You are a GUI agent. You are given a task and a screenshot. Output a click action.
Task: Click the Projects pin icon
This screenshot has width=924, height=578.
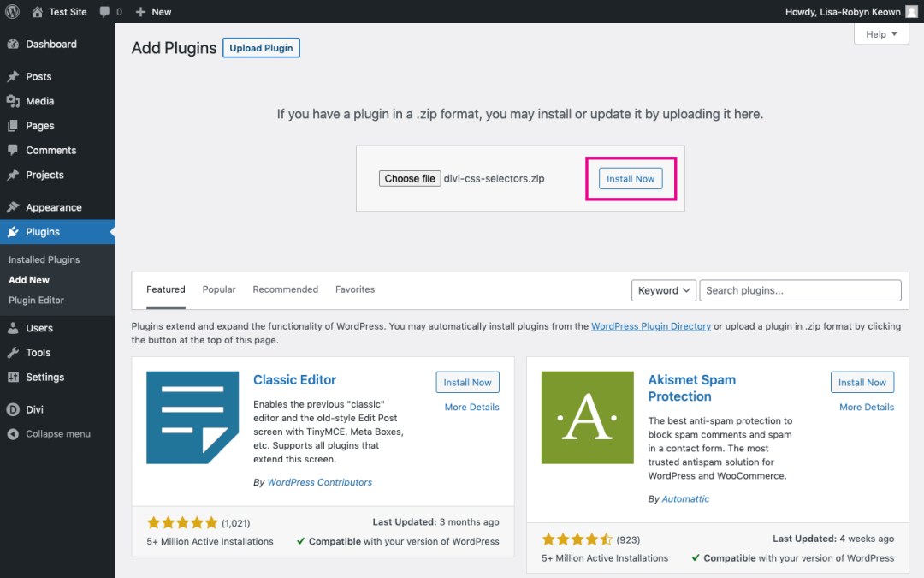pos(13,176)
